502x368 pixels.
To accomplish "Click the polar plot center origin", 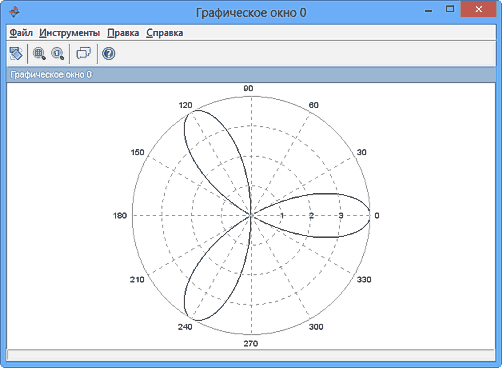I will tap(251, 215).
